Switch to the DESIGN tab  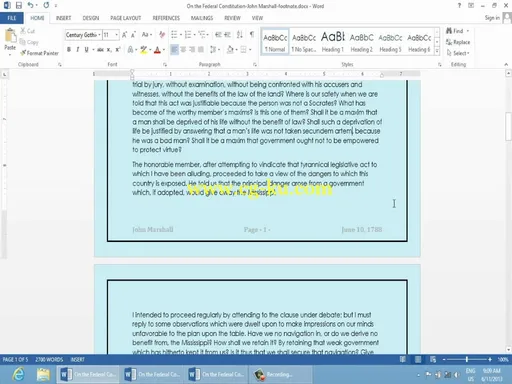coord(91,18)
